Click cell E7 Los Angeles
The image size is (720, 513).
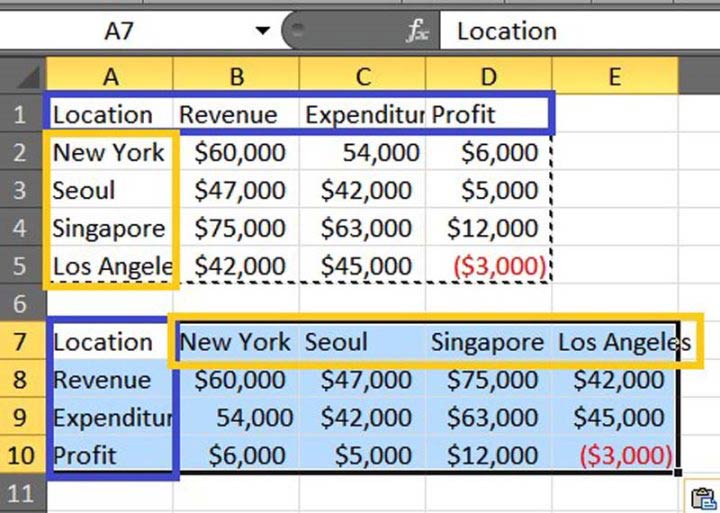pyautogui.click(x=615, y=341)
